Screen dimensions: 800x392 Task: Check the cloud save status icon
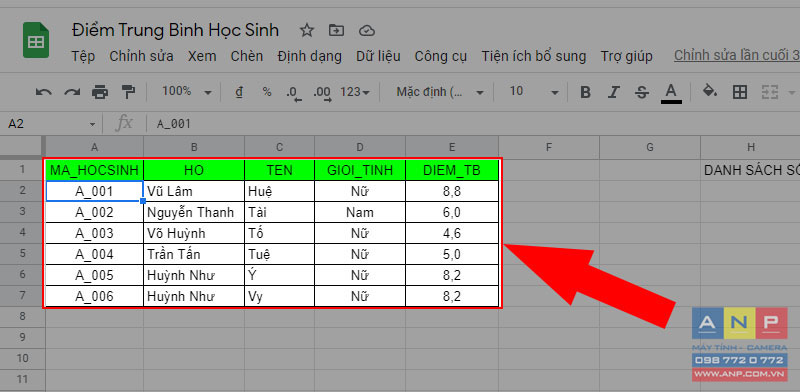367,31
